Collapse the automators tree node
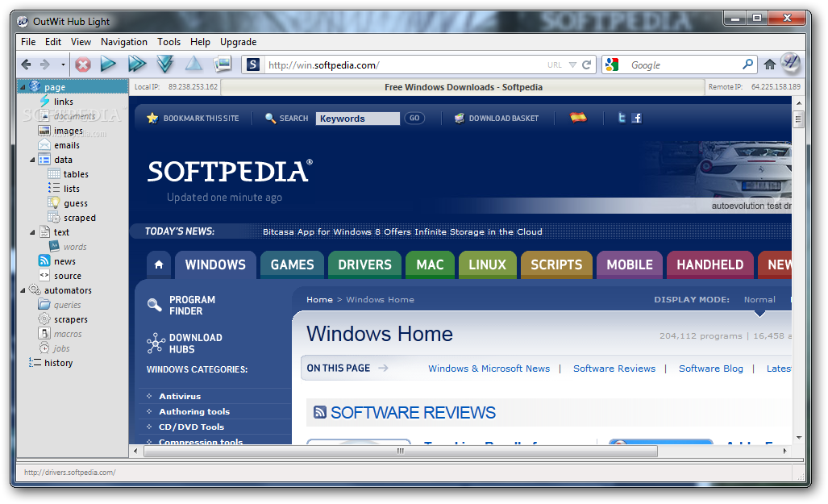828x504 pixels. [23, 290]
